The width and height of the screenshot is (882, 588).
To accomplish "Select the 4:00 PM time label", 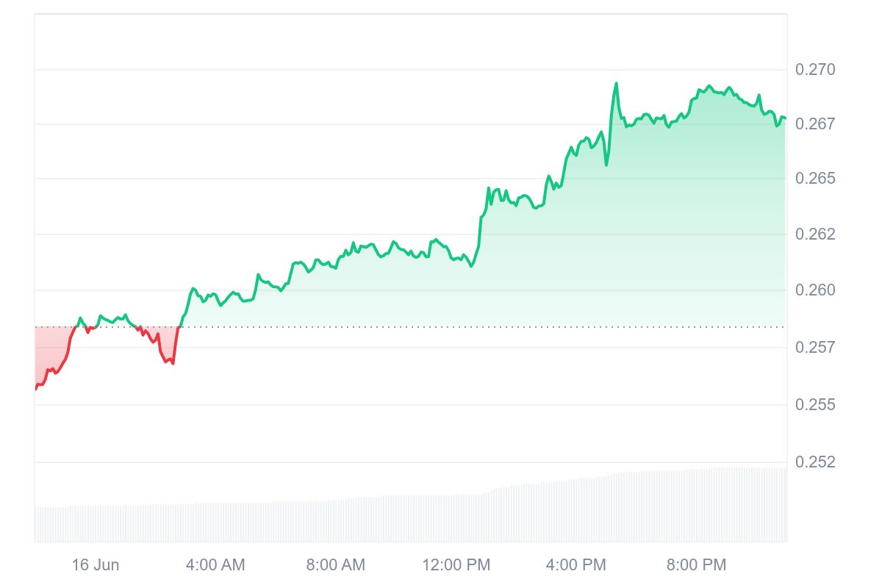I will (576, 565).
